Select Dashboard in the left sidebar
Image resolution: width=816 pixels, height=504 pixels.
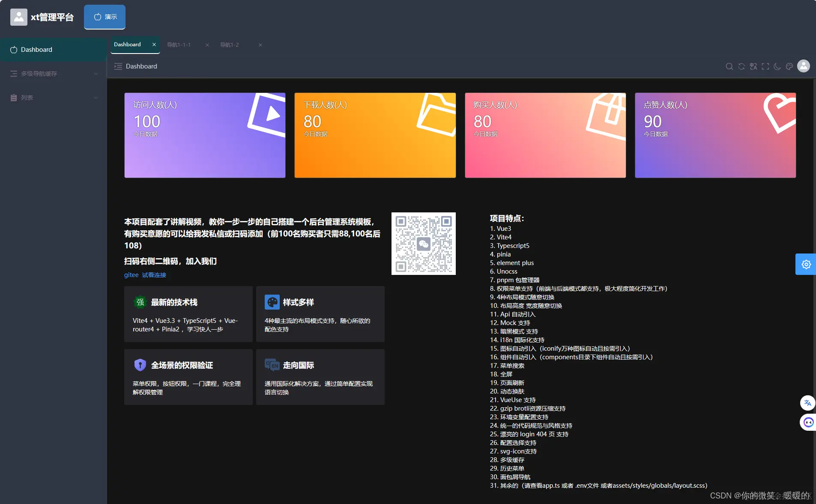pos(36,49)
